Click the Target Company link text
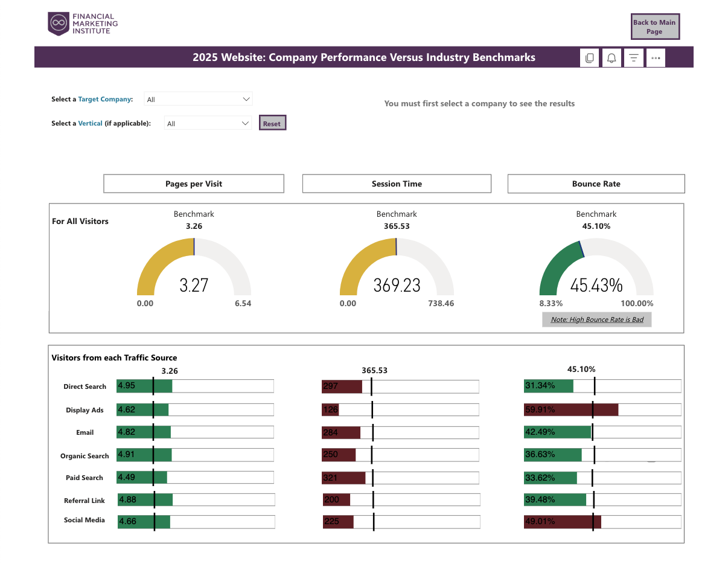The width and height of the screenshot is (728, 564). 104,99
